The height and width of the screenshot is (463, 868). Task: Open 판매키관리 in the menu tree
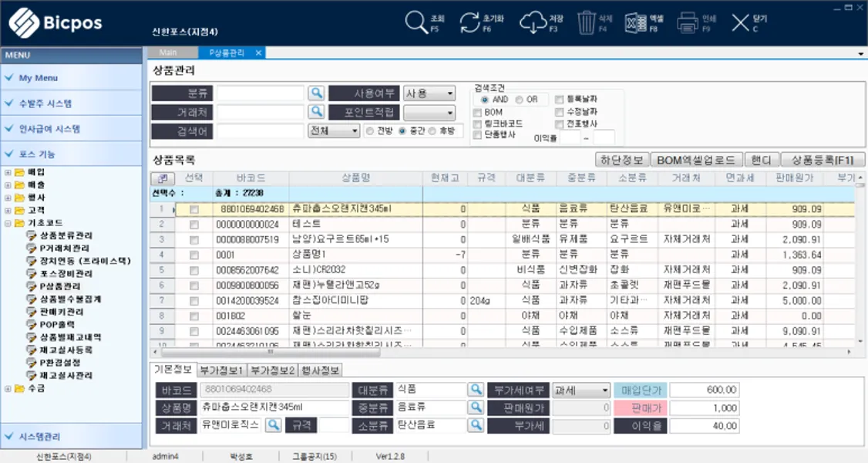pos(62,312)
